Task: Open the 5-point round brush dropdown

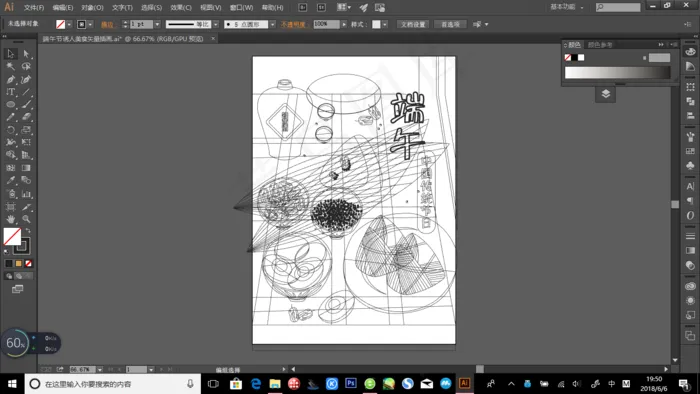Action: click(272, 25)
